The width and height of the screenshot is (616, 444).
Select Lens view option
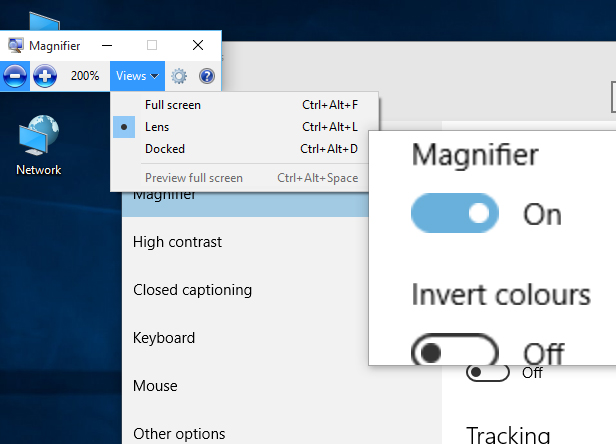pos(245,127)
